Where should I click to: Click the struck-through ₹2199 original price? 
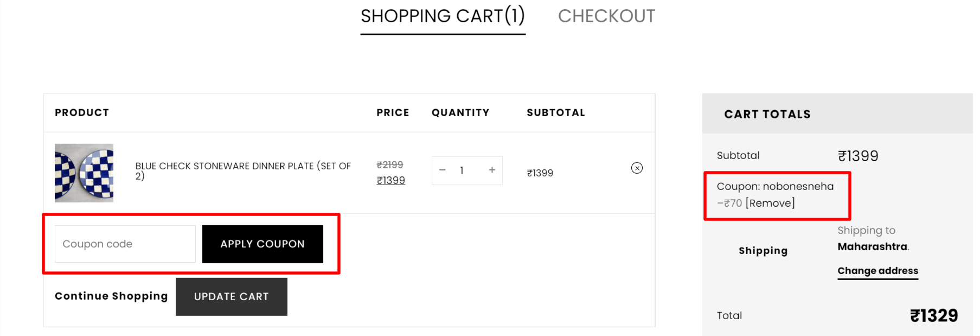point(390,164)
